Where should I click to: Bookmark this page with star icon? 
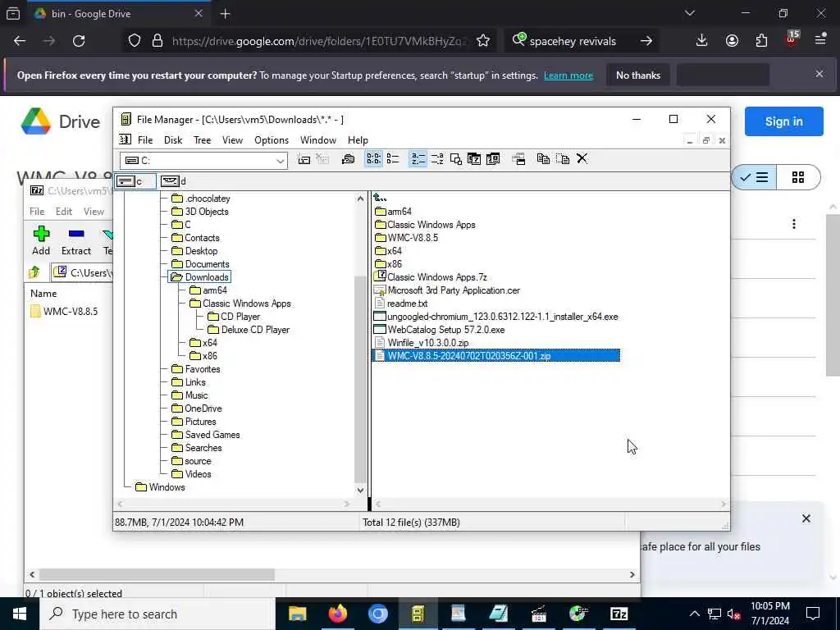pos(482,41)
